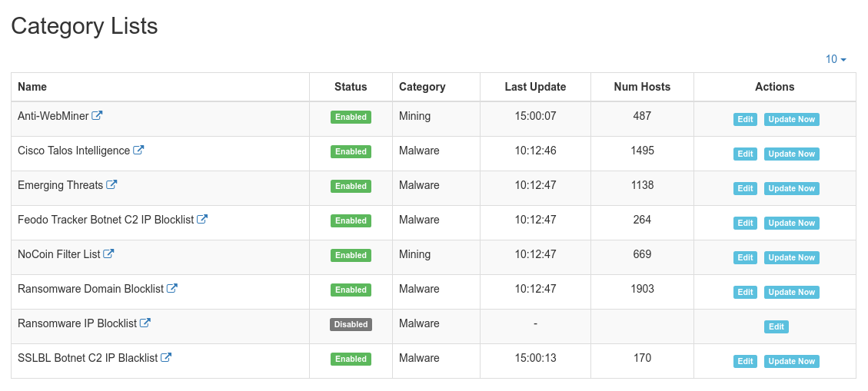Screen dimensions: 868x391
Task: Click the Last Update column header
Action: (x=535, y=87)
